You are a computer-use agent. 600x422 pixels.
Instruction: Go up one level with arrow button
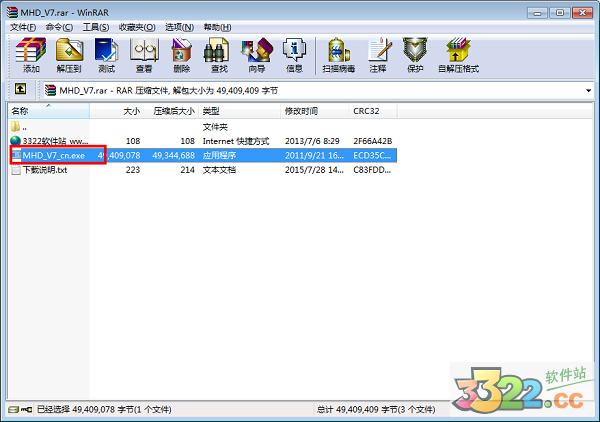tap(20, 89)
